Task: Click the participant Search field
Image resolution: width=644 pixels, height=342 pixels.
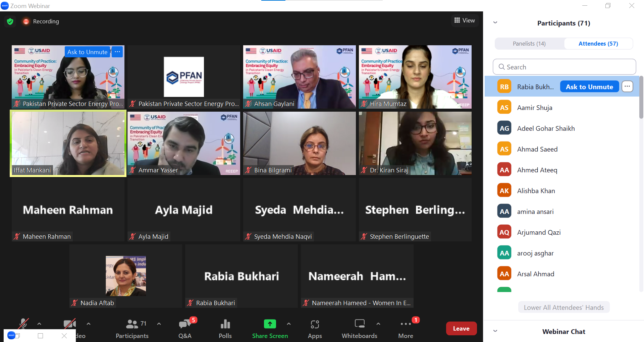Action: click(564, 67)
